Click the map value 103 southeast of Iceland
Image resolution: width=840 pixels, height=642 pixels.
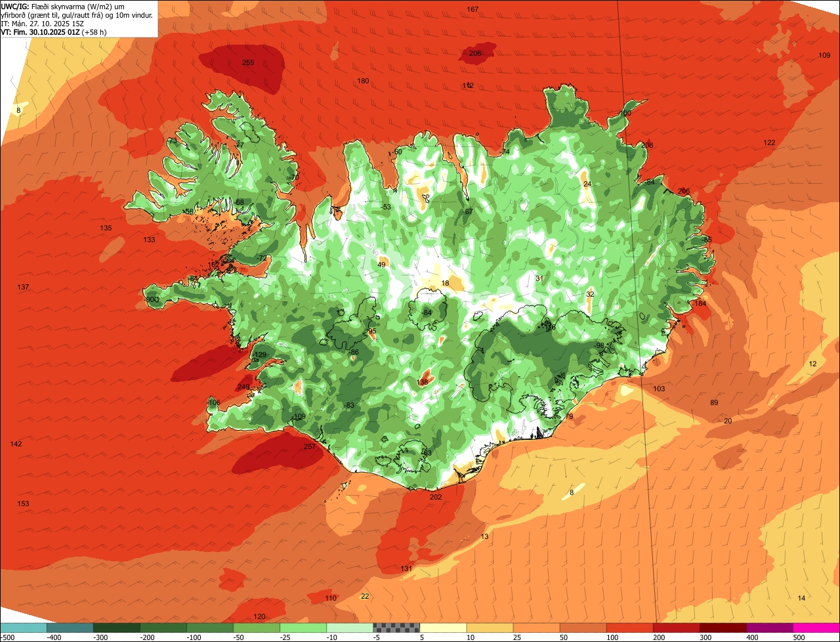click(x=659, y=389)
